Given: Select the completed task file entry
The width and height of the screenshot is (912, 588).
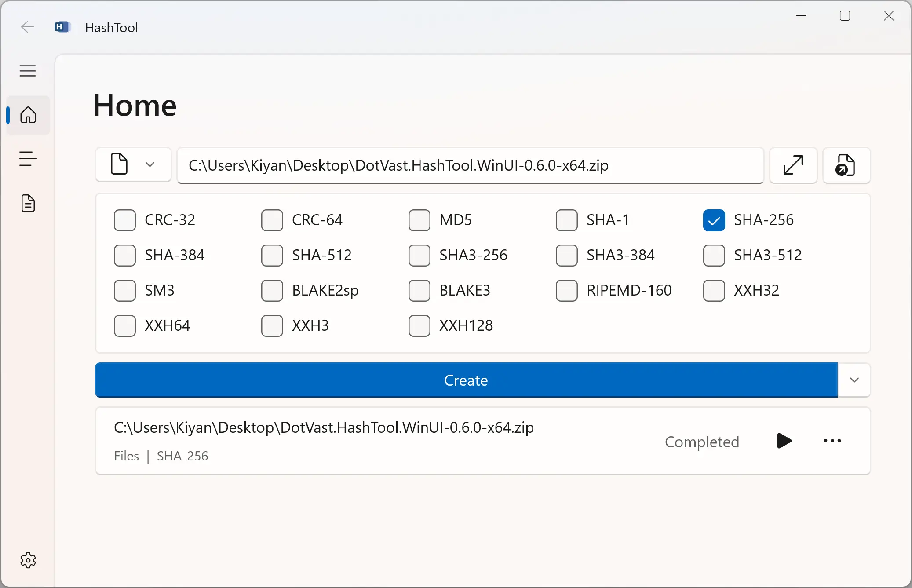Looking at the screenshot, I should [483, 441].
